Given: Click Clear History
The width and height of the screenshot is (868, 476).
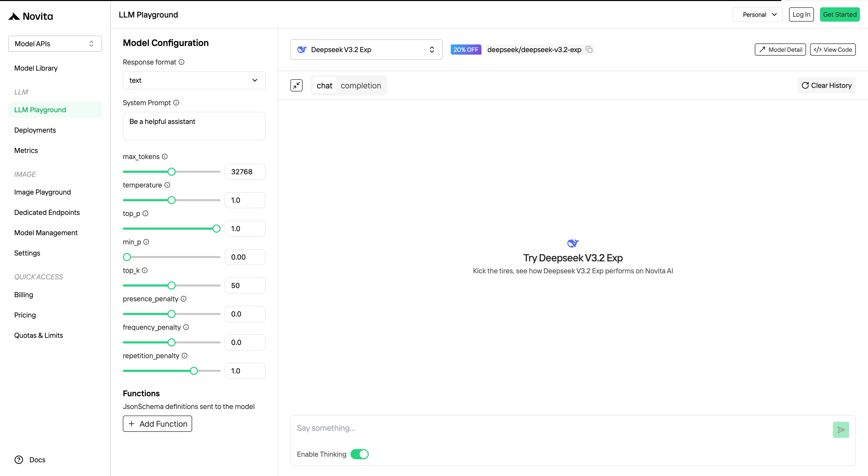Looking at the screenshot, I should [827, 85].
